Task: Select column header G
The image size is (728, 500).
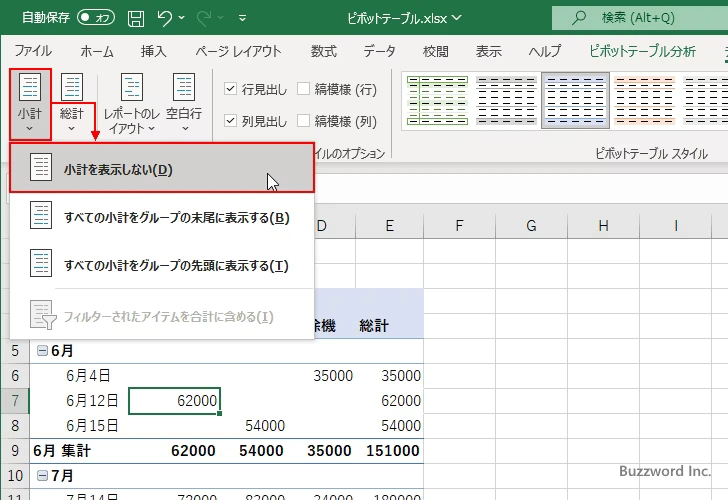Action: (531, 226)
